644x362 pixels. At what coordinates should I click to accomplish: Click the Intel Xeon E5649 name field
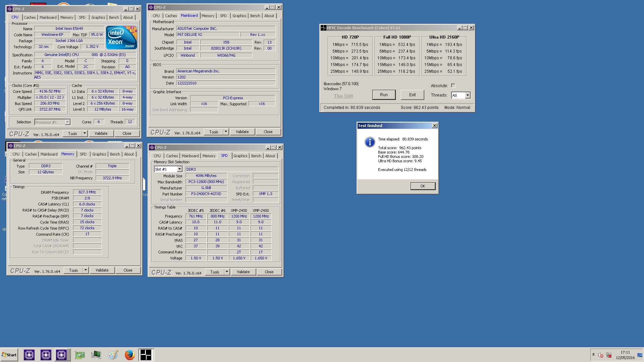[69, 28]
